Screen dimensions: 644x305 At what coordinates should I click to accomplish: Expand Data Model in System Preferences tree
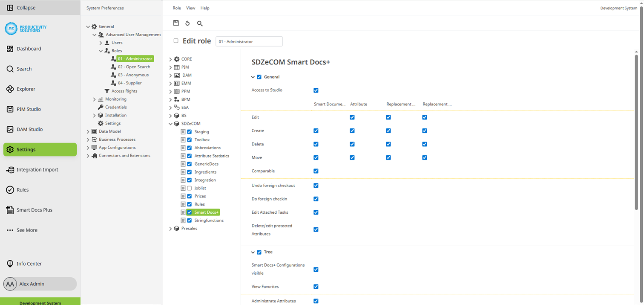click(88, 131)
